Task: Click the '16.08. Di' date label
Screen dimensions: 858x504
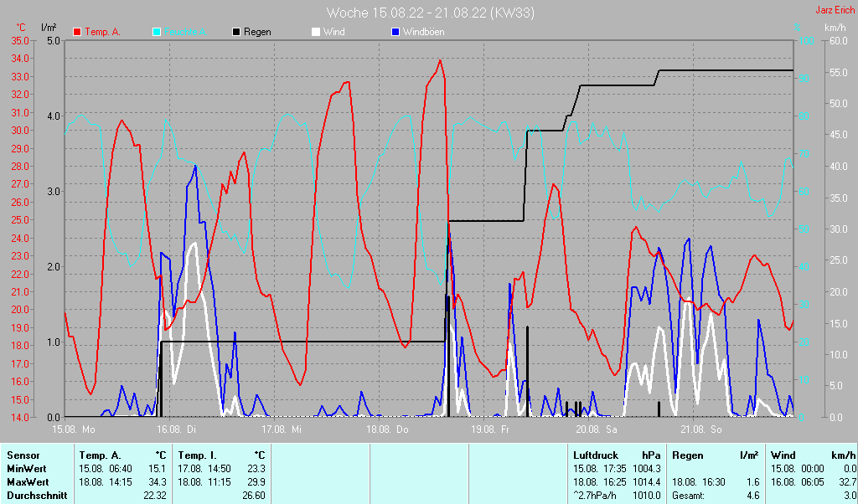Action: [176, 429]
